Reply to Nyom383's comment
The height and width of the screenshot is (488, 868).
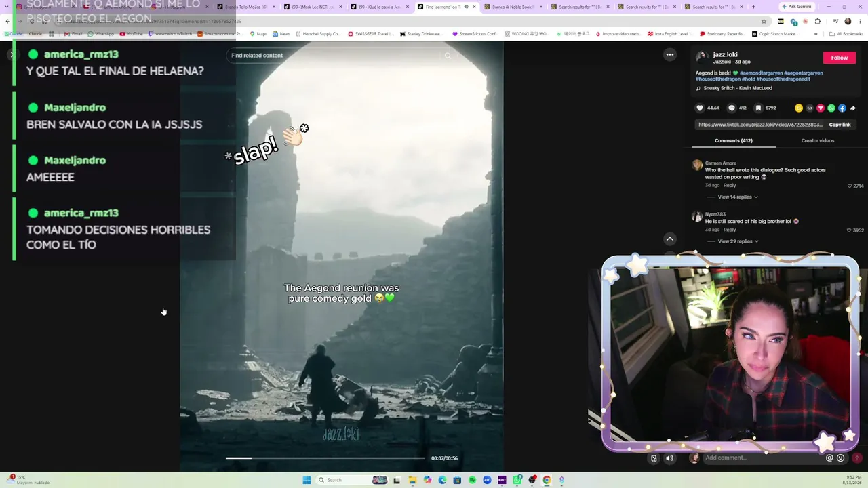730,230
